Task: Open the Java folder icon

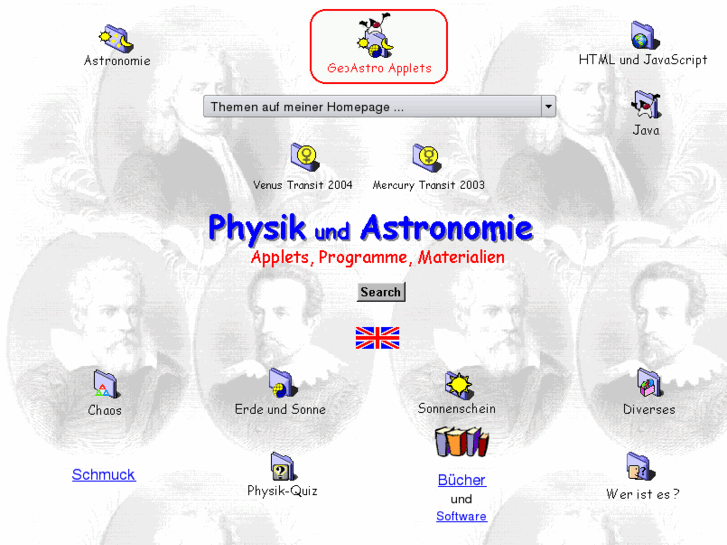Action: point(646,105)
